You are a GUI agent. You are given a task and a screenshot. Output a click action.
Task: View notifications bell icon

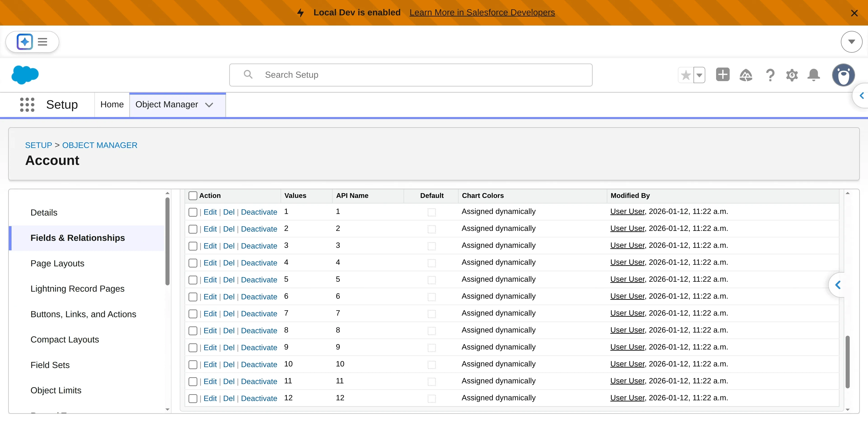tap(814, 75)
